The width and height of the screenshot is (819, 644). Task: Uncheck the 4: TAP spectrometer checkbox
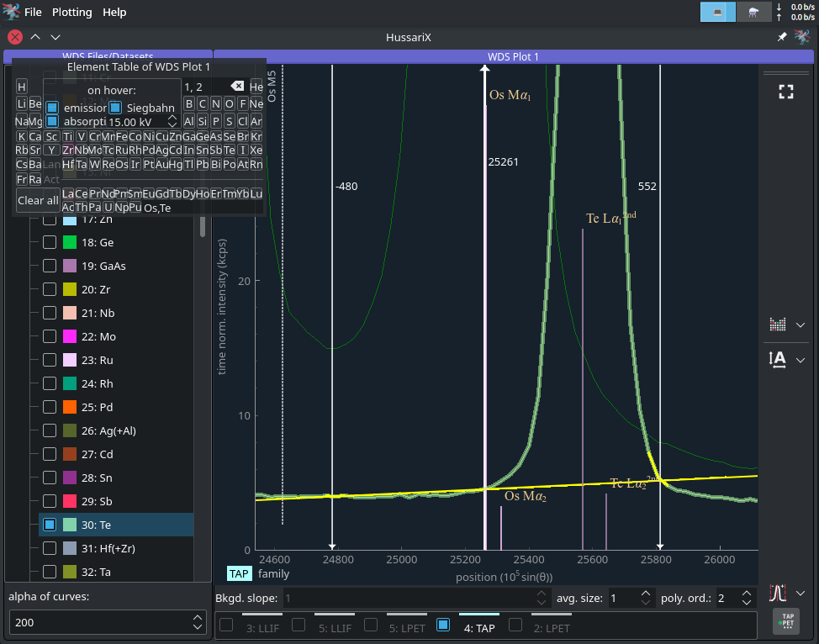point(443,625)
